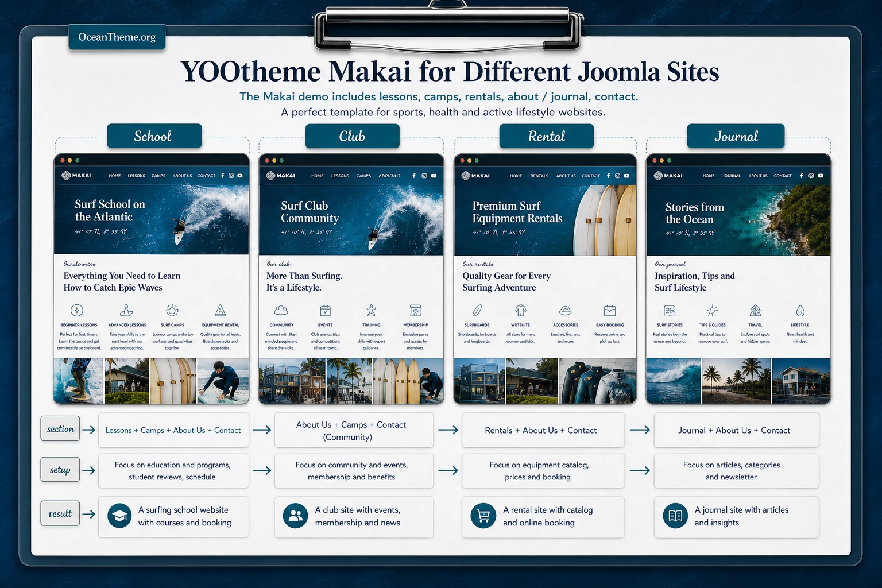
Task: Click the Lifestyle drop icon in Journal mockup
Action: click(x=800, y=311)
